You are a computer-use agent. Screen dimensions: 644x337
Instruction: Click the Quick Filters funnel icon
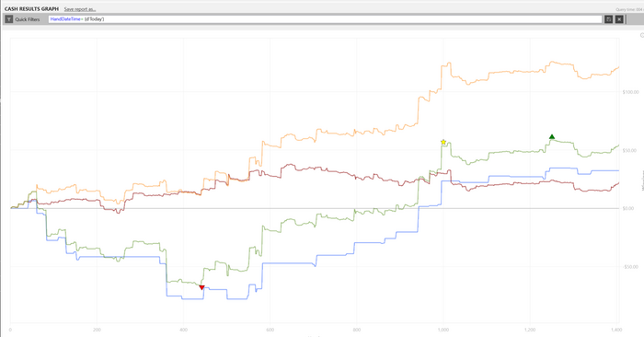click(x=9, y=19)
